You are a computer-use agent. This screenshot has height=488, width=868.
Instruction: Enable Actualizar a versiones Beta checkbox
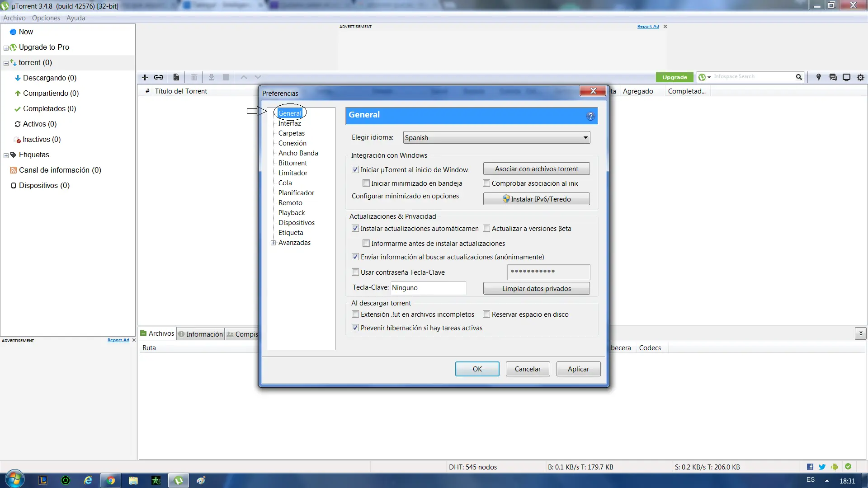click(486, 229)
